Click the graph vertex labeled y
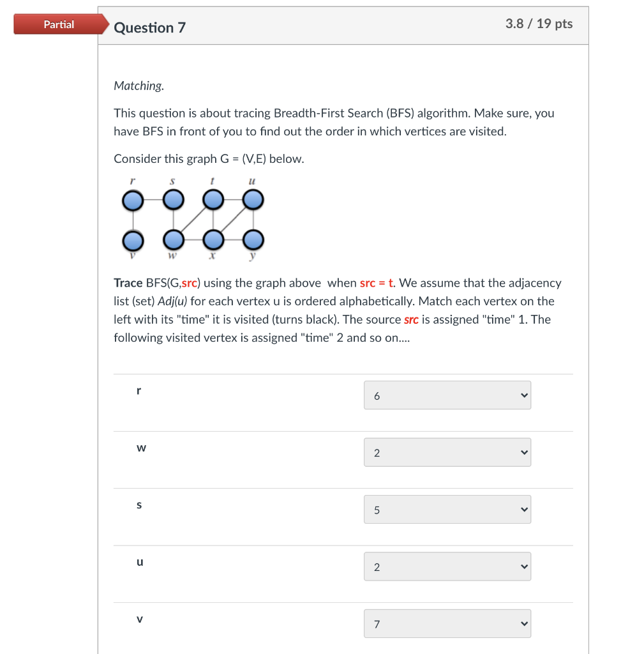 (253, 241)
